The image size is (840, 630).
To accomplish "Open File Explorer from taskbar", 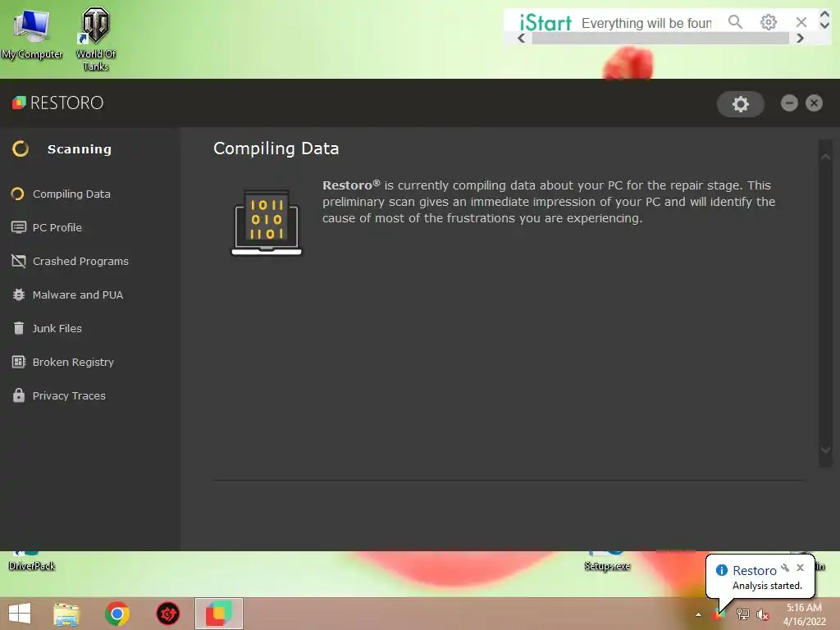I will 66,614.
